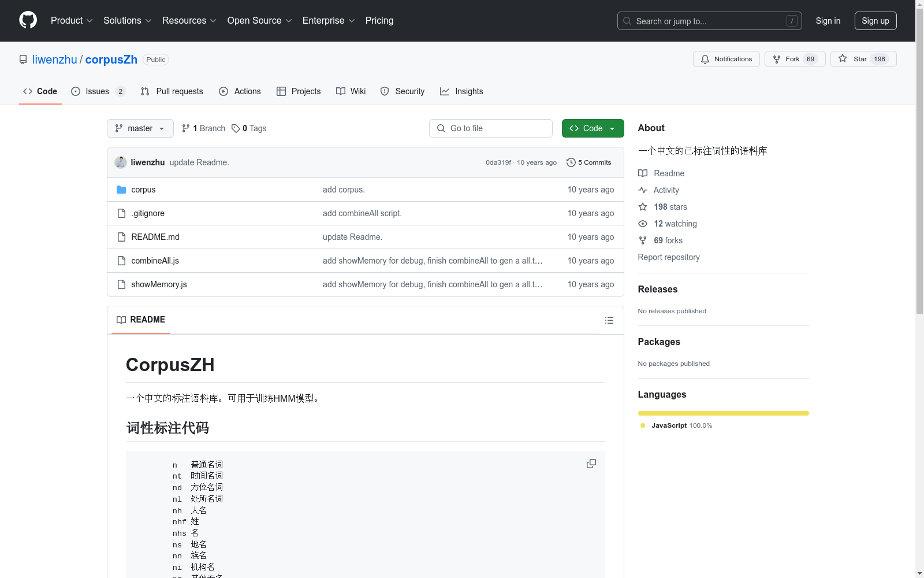Click the Activity pulse icon
The height and width of the screenshot is (578, 924).
pos(643,190)
